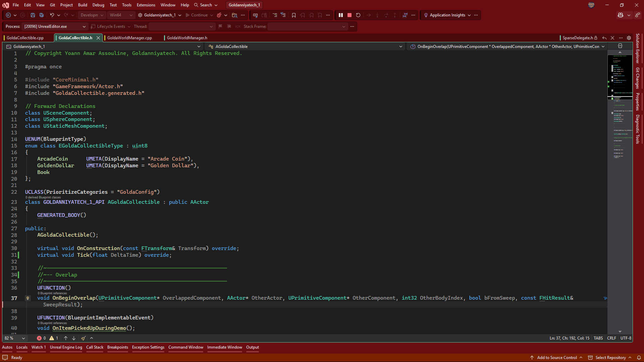This screenshot has height=362, width=644.
Task: Open the Unreal Engine Log panel tab
Action: click(66, 347)
